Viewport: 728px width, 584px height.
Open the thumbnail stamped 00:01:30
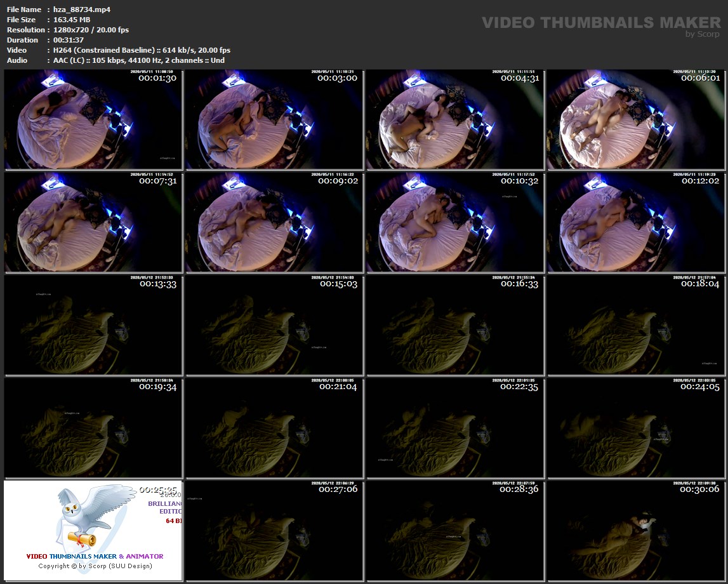click(x=93, y=119)
